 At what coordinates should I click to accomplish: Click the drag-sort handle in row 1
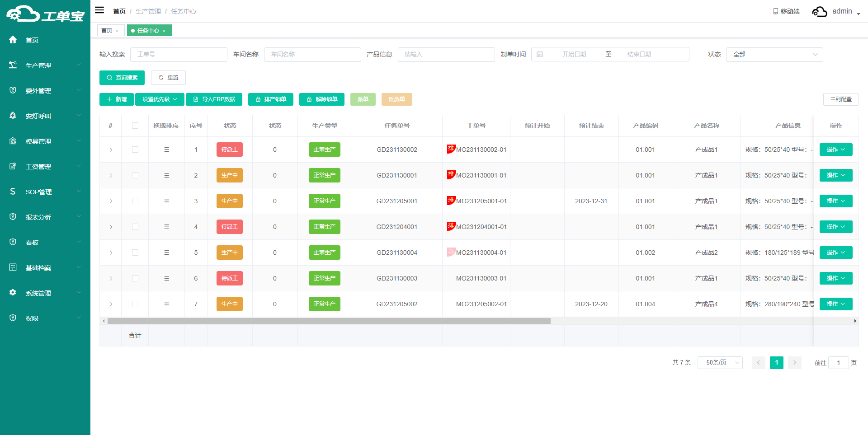(166, 150)
